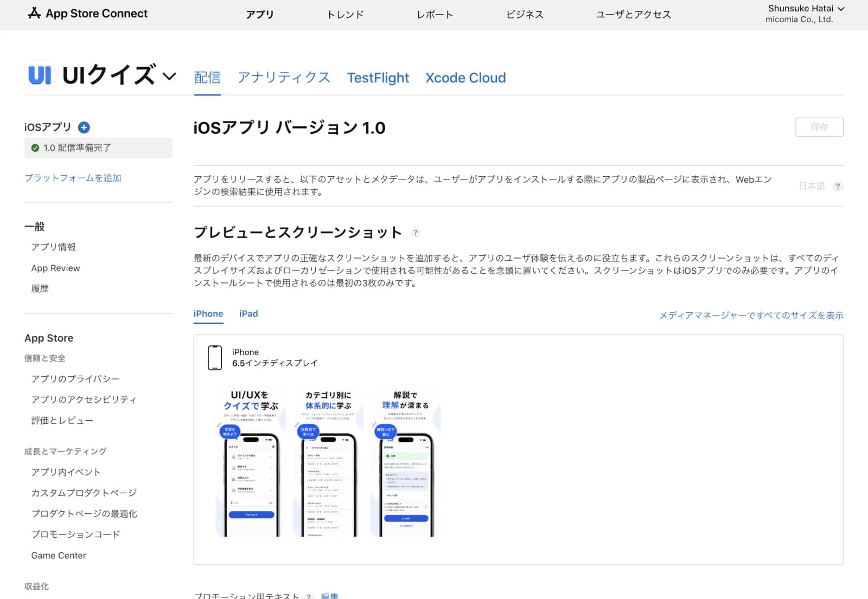Click the UI quiz app icon
Viewport: 868px width, 599px height.
(x=40, y=75)
